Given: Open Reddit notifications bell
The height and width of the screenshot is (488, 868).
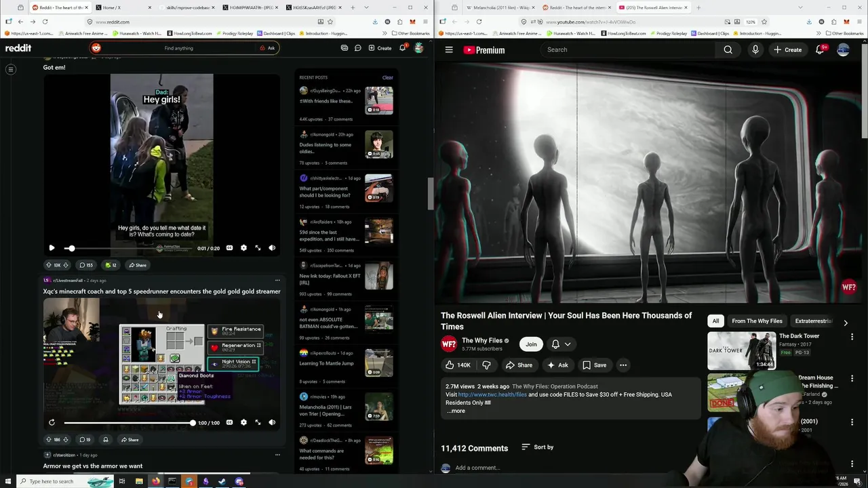Looking at the screenshot, I should click(x=403, y=48).
